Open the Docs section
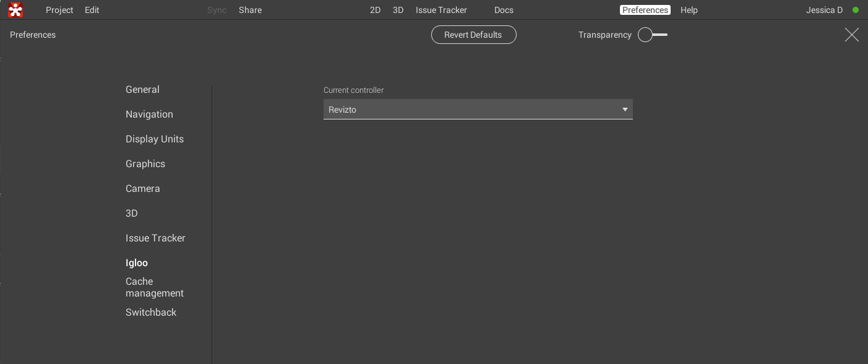The height and width of the screenshot is (364, 868). (504, 11)
